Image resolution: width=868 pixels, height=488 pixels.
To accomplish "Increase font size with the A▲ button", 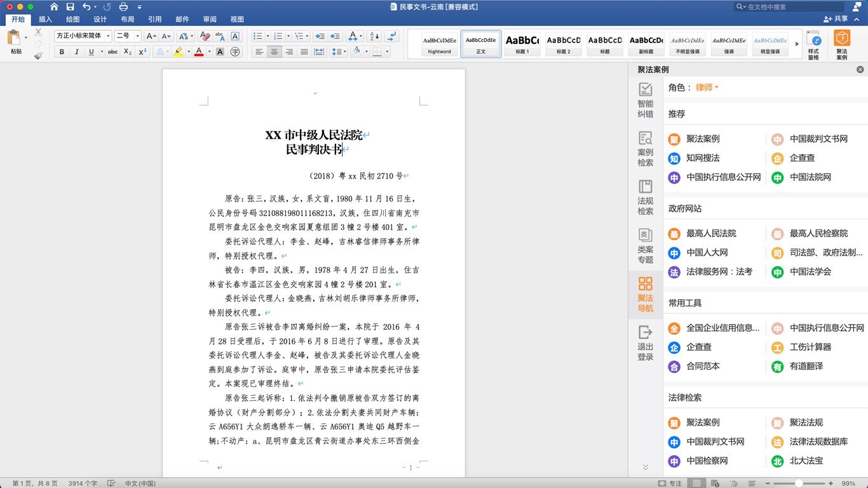I will 151,36.
